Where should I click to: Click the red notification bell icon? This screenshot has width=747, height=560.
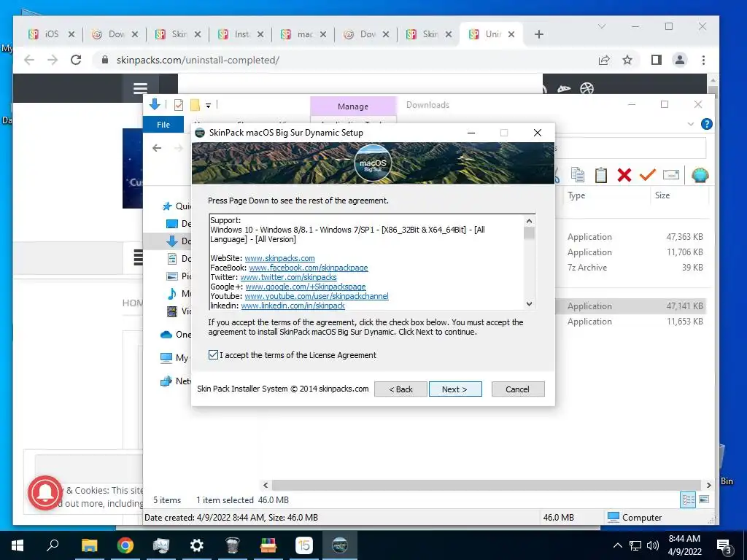coord(44,492)
